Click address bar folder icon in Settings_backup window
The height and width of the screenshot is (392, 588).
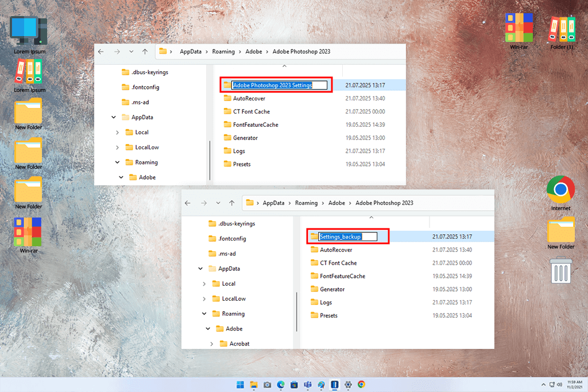pyautogui.click(x=250, y=203)
